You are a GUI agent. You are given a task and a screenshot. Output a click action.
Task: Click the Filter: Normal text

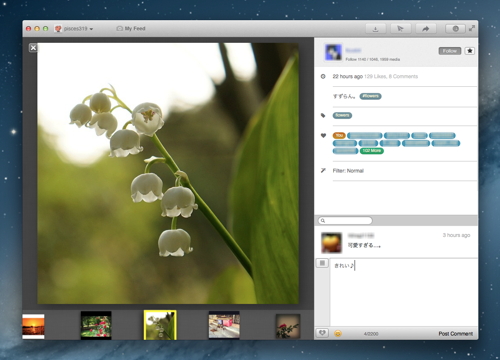[348, 171]
